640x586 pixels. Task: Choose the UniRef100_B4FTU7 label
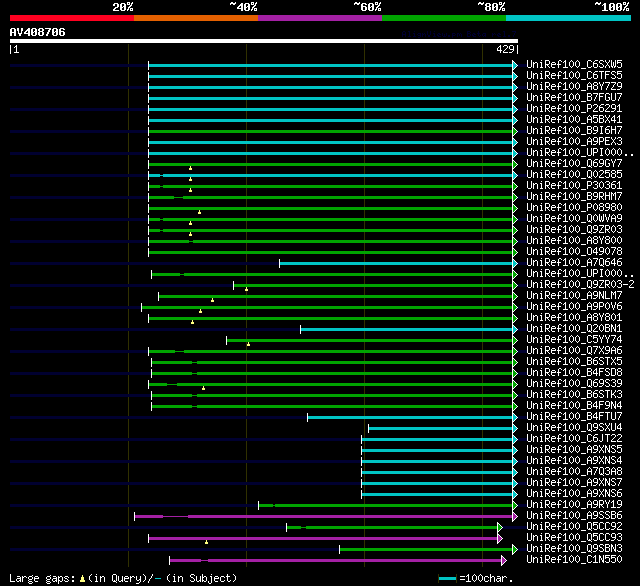(x=574, y=417)
